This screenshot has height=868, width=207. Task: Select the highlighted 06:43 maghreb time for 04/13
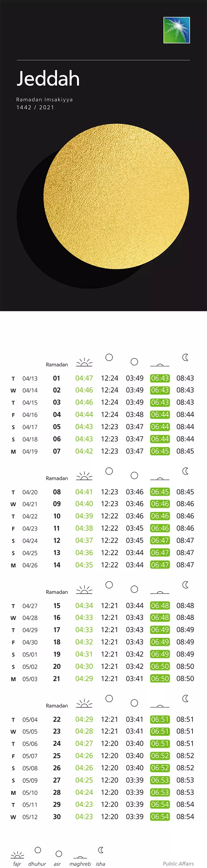pos(160,378)
